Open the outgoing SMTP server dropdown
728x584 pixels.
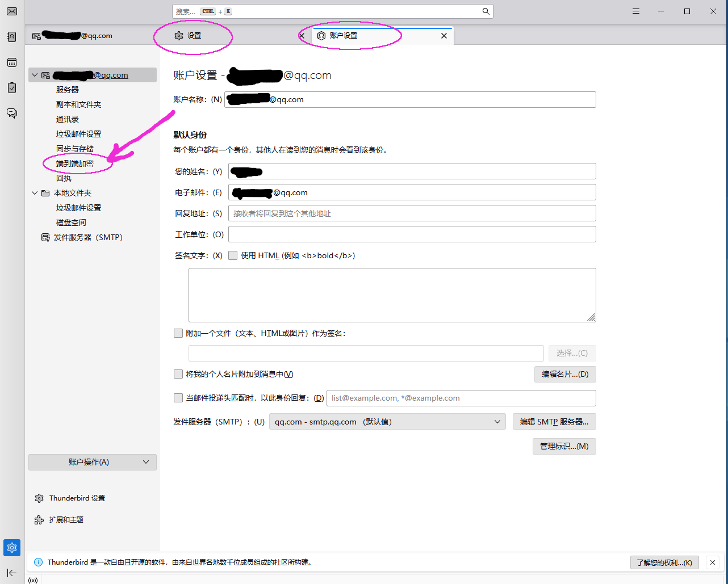(x=387, y=422)
